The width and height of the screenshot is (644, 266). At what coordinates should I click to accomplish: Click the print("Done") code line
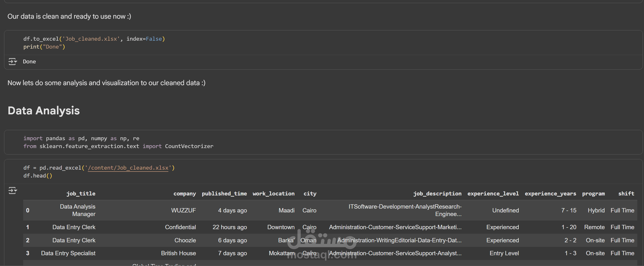(44, 47)
